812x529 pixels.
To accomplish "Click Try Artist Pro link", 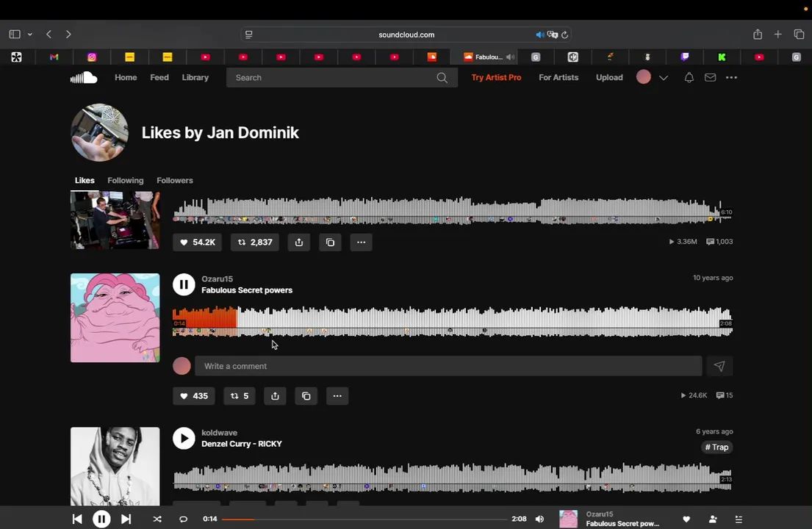I will (x=496, y=78).
